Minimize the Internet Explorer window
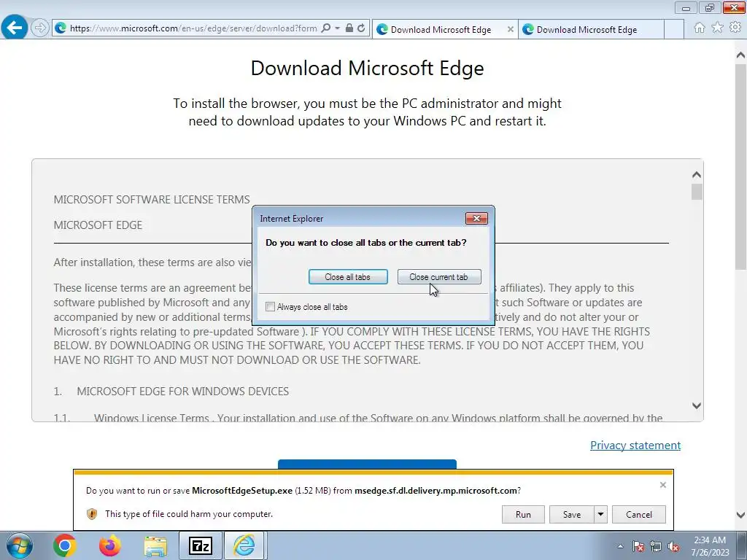Viewport: 747px width, 560px height. (x=686, y=7)
